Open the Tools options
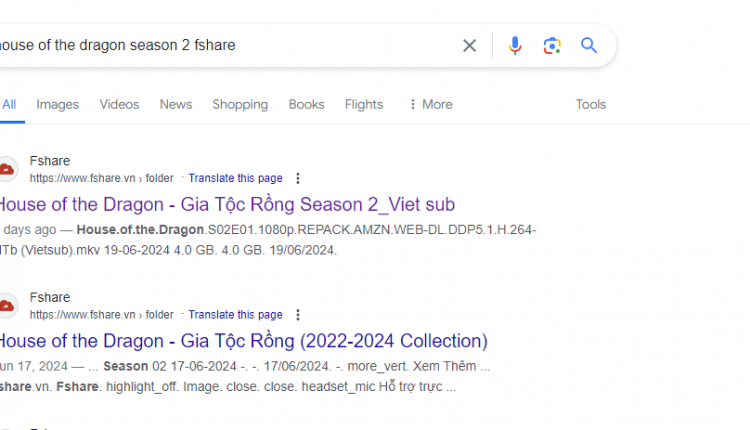 click(591, 104)
